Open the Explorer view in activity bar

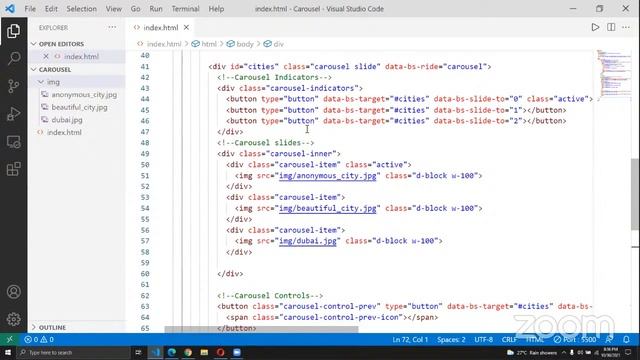pyautogui.click(x=13, y=31)
